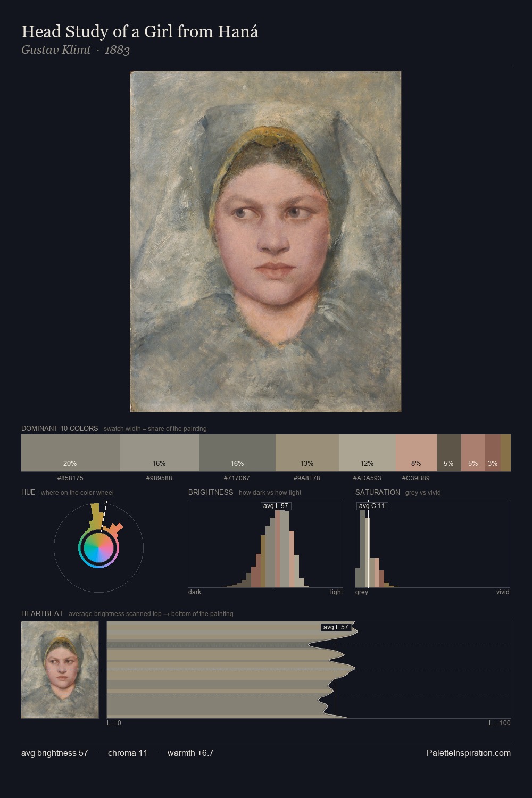Click the Gustav Klimt · 1883 subtitle
Image resolution: width=532 pixels, height=798 pixels.
pyautogui.click(x=76, y=50)
